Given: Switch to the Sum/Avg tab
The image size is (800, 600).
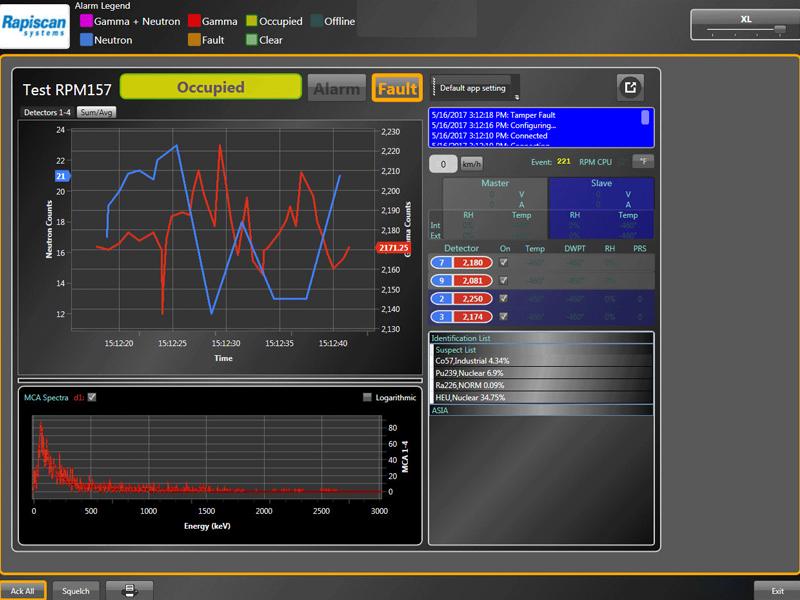Looking at the screenshot, I should coord(96,113).
